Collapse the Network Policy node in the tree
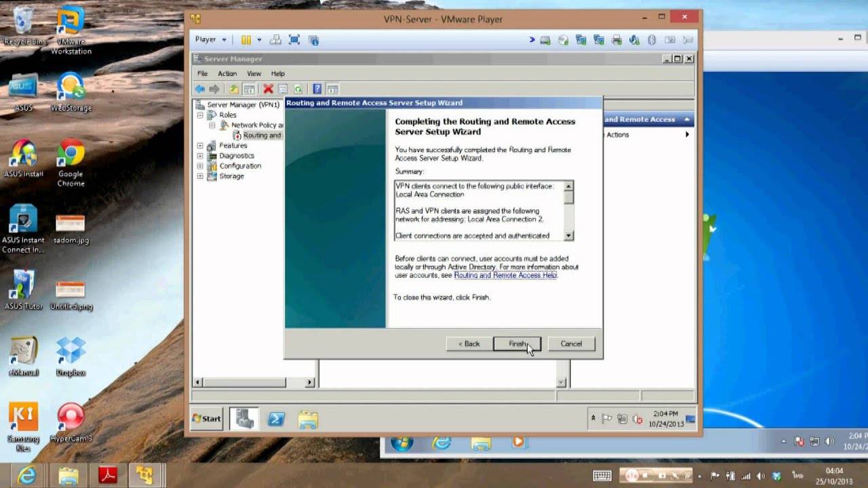Screen dimensions: 868x488 coord(212,125)
